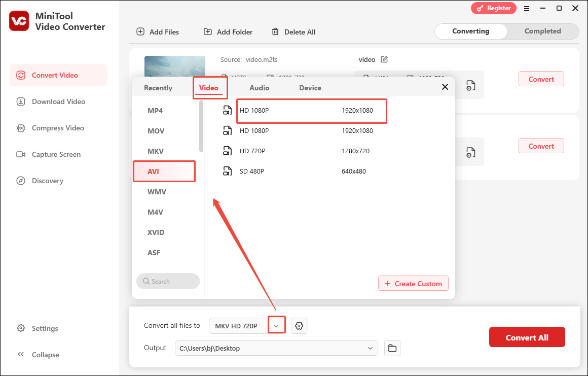Select HD 720P 1280x720 preset

point(304,151)
